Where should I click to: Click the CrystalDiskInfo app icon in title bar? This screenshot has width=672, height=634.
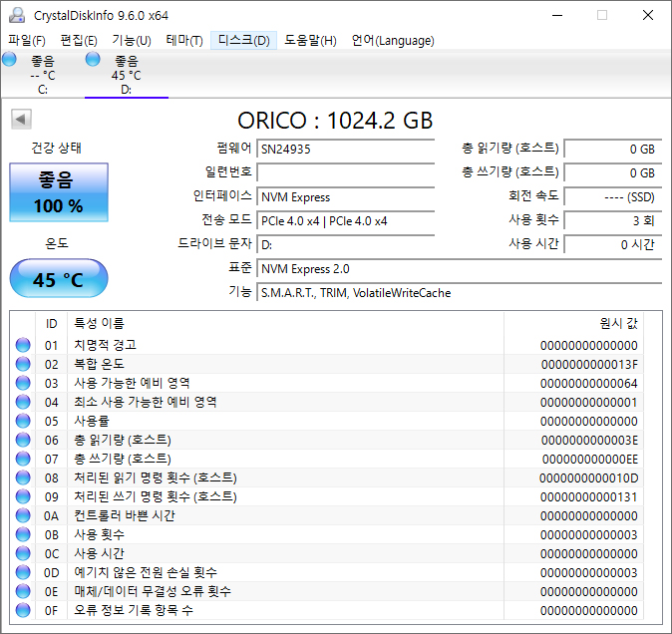(17, 15)
